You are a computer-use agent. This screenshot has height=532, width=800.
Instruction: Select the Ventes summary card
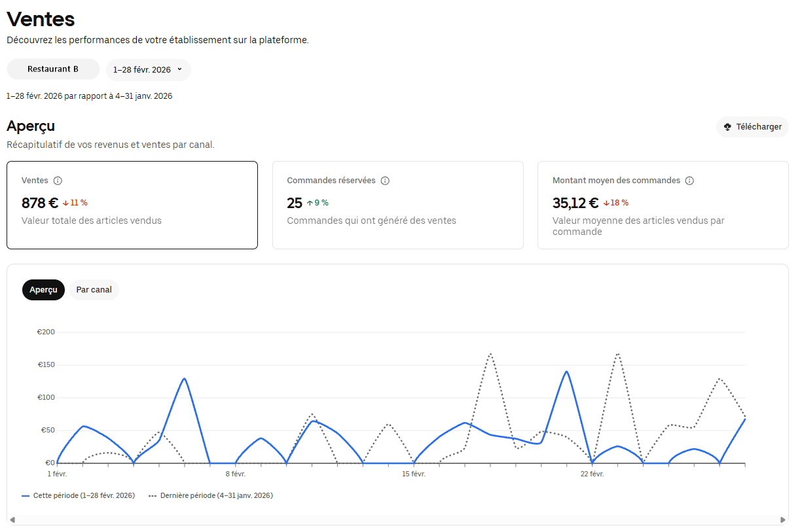point(132,205)
